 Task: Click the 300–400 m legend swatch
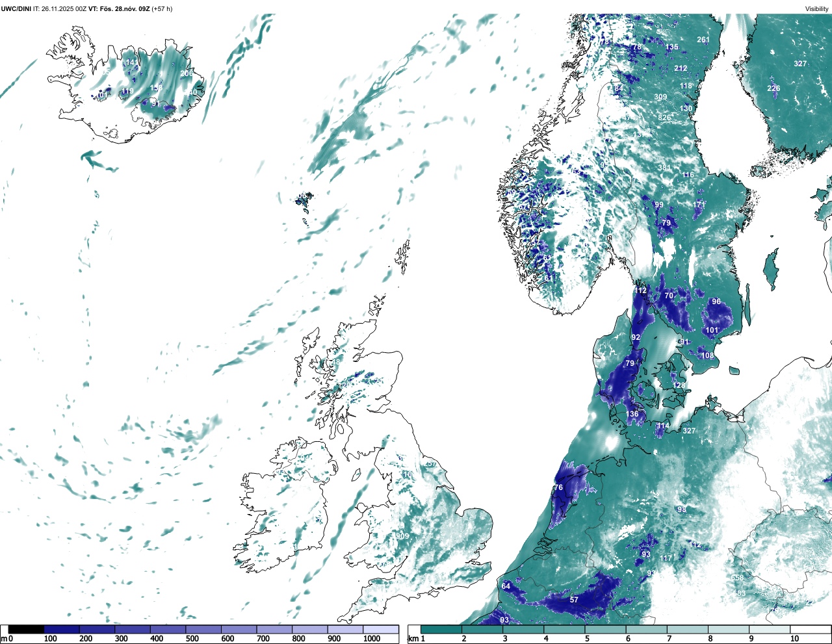pos(133,630)
